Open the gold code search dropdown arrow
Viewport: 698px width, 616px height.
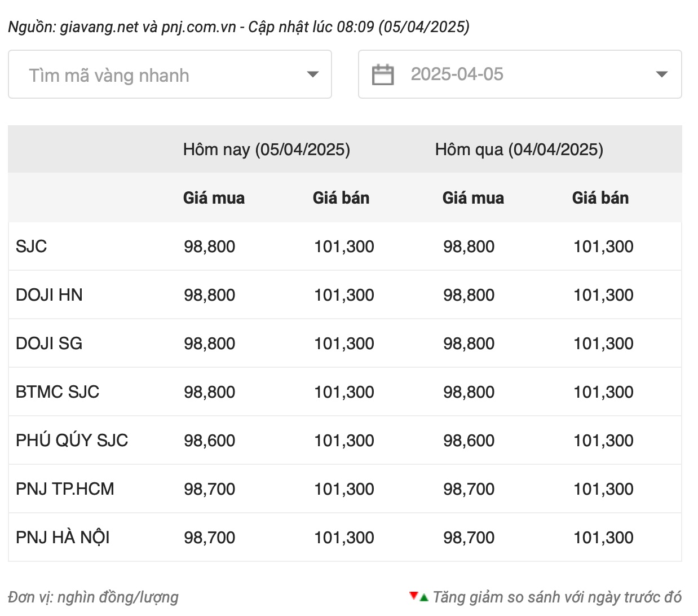[x=312, y=74]
